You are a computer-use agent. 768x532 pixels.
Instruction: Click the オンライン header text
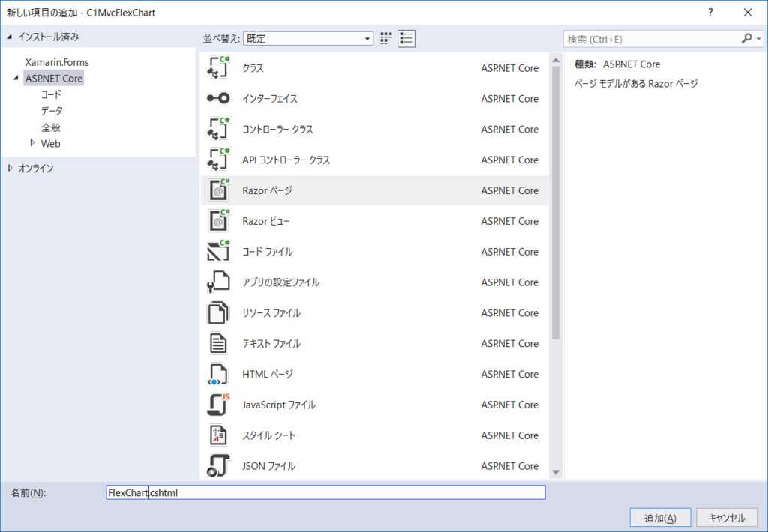[x=36, y=168]
